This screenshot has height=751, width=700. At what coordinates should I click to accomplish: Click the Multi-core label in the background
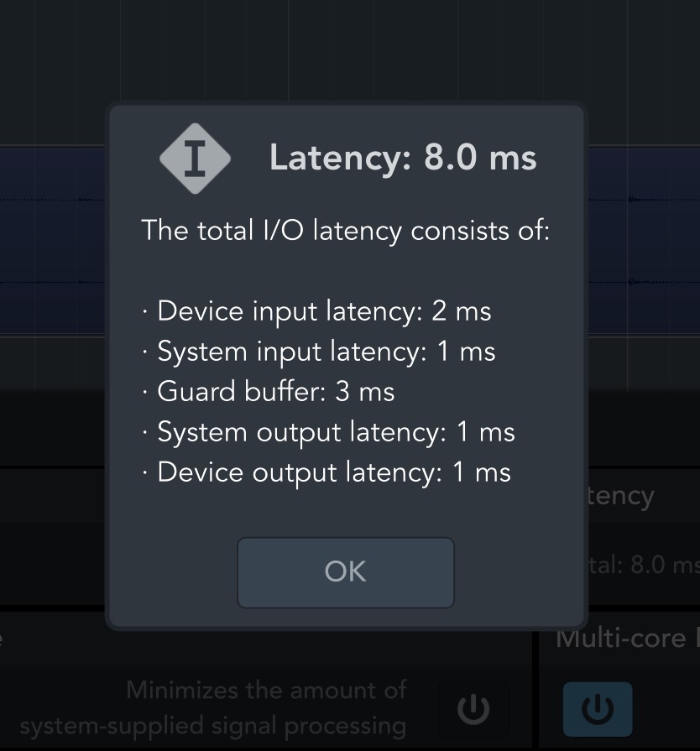(x=625, y=638)
